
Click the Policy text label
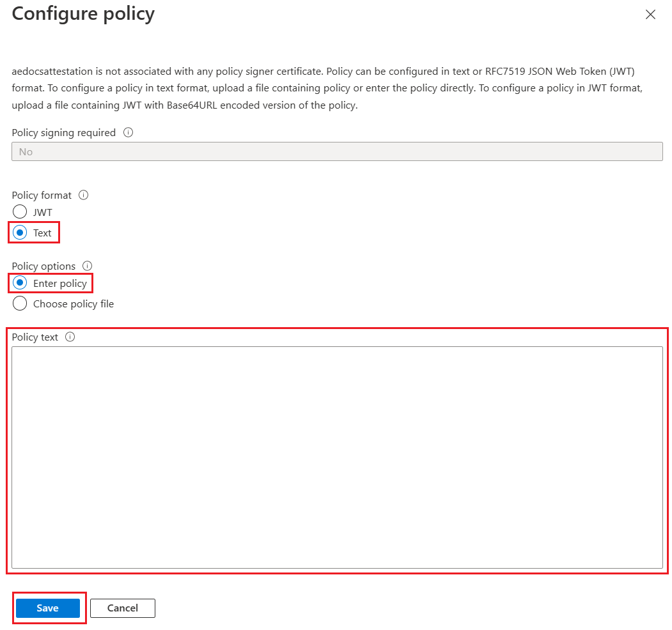(x=35, y=337)
